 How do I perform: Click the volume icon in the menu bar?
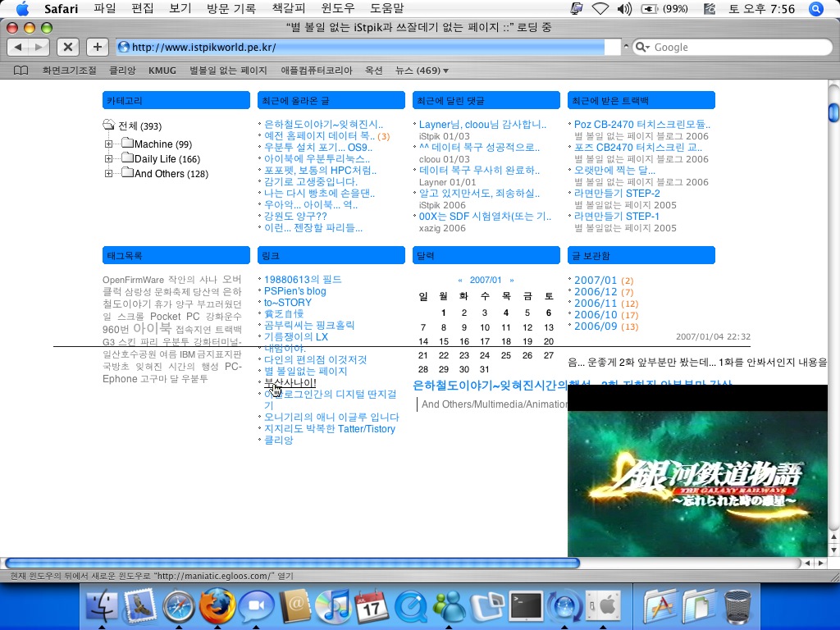click(x=624, y=9)
